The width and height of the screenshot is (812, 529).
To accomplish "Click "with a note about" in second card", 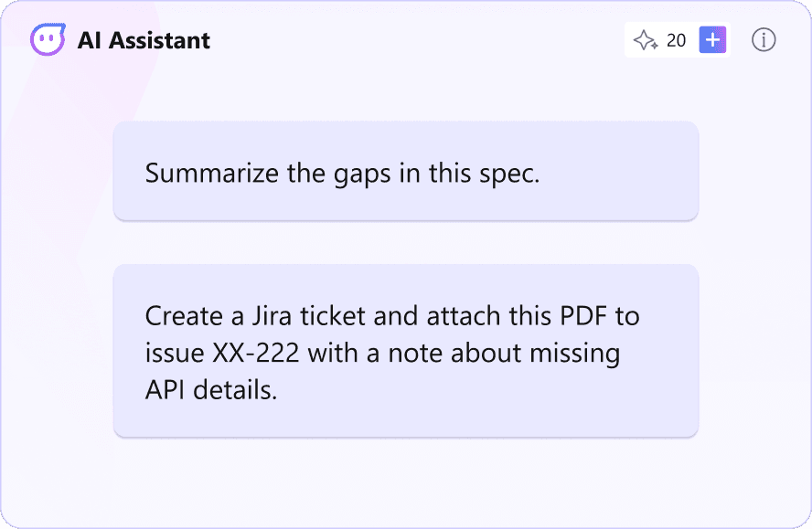I will (411, 353).
